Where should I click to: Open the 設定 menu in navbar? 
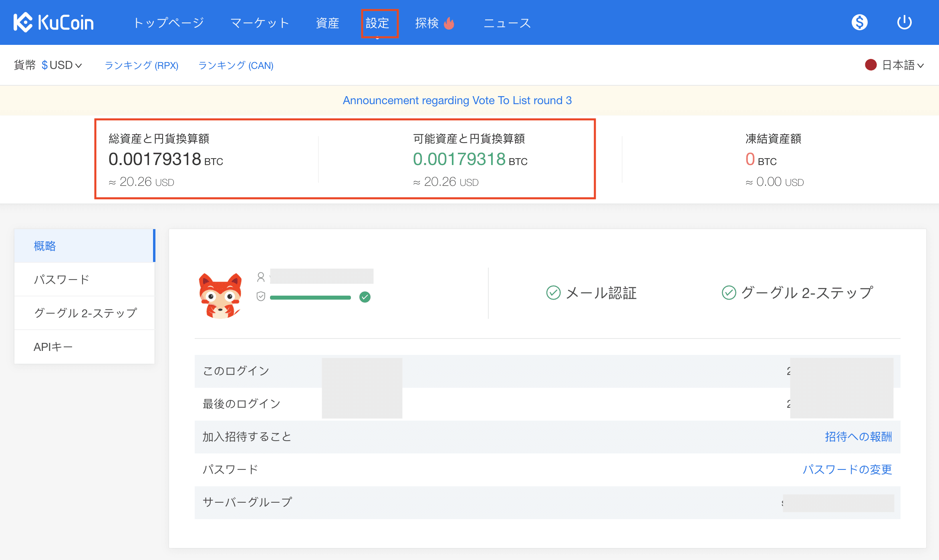(377, 23)
